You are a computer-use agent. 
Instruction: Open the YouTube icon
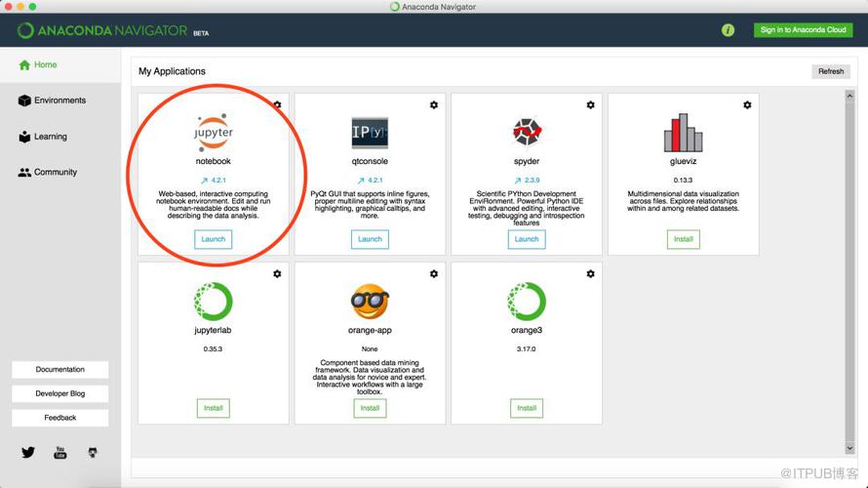tap(59, 453)
